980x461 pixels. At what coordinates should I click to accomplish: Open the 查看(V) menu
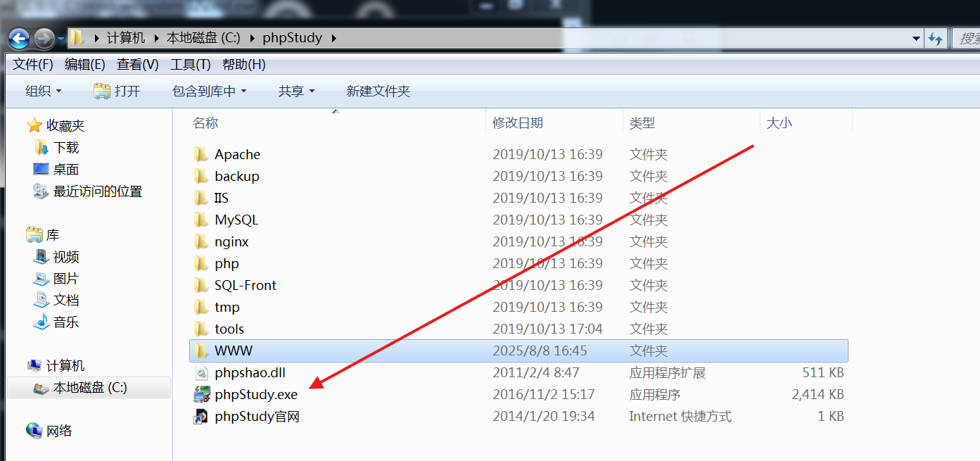coord(138,65)
